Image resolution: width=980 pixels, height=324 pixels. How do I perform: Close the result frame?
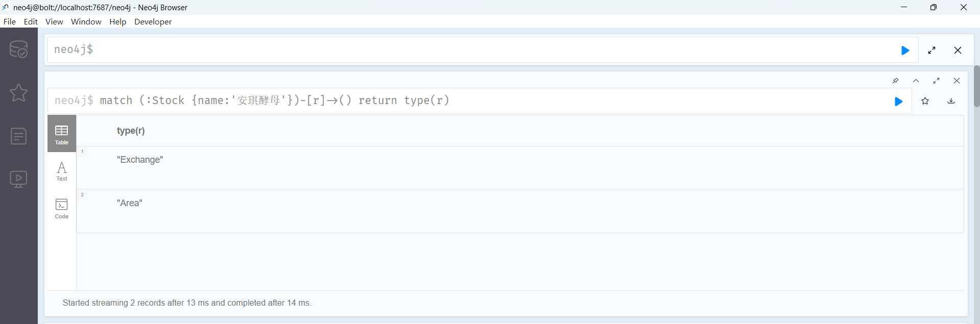click(957, 81)
